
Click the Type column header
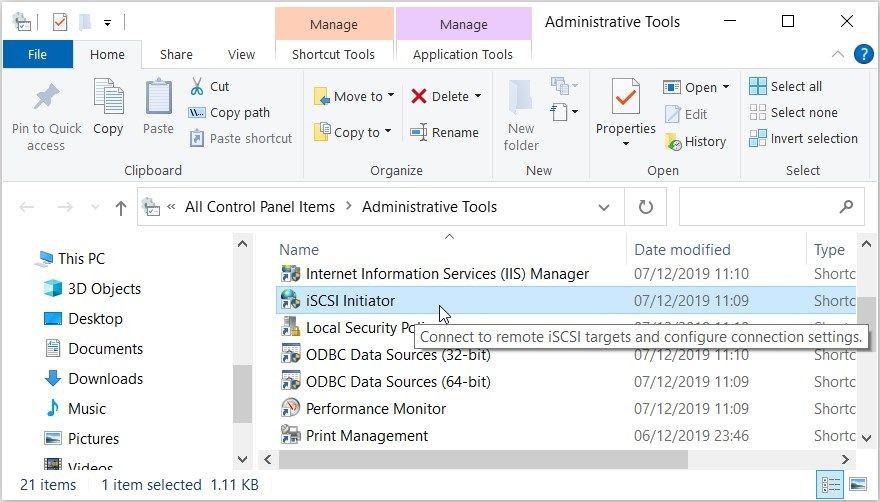click(829, 249)
